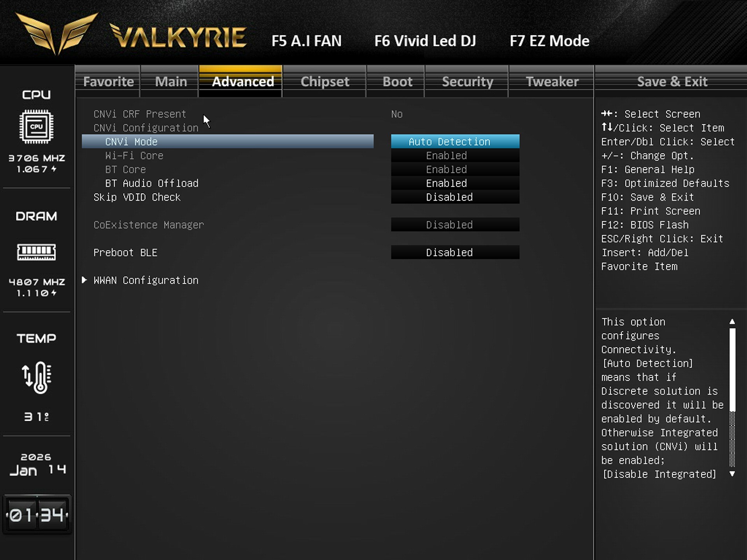Click the CPU chip icon in sidebar
Image resolution: width=747 pixels, height=560 pixels.
(x=36, y=127)
